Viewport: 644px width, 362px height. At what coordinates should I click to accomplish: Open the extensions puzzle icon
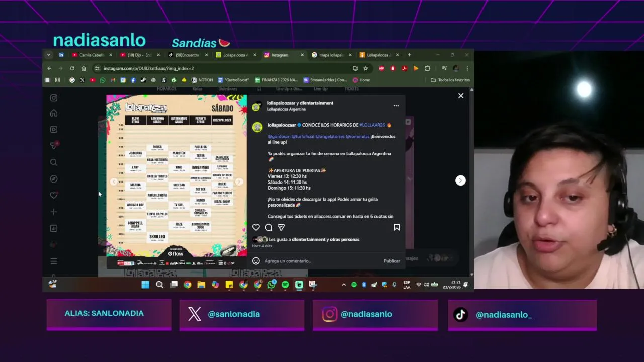[427, 68]
